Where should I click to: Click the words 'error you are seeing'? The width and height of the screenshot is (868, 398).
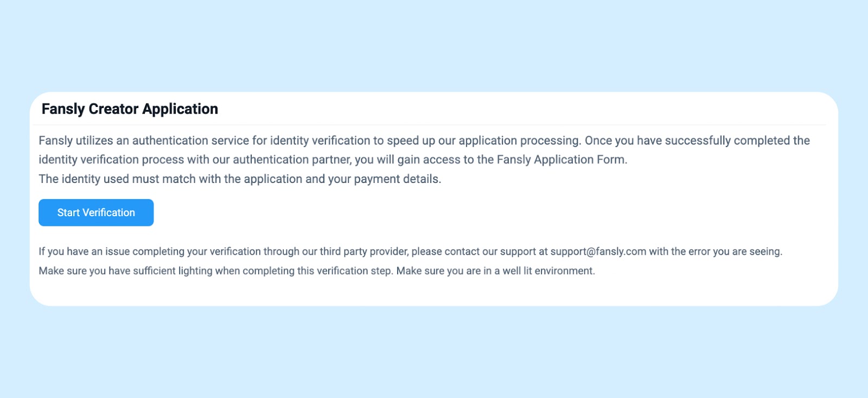coord(735,251)
